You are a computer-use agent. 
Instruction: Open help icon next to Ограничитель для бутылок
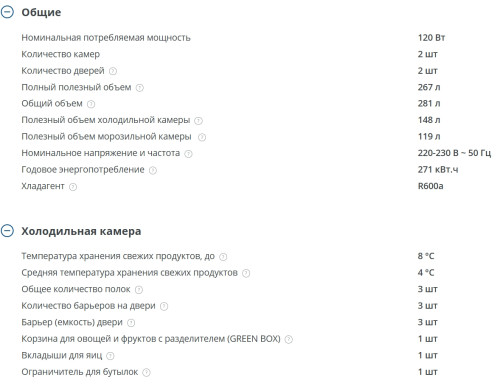point(146,372)
